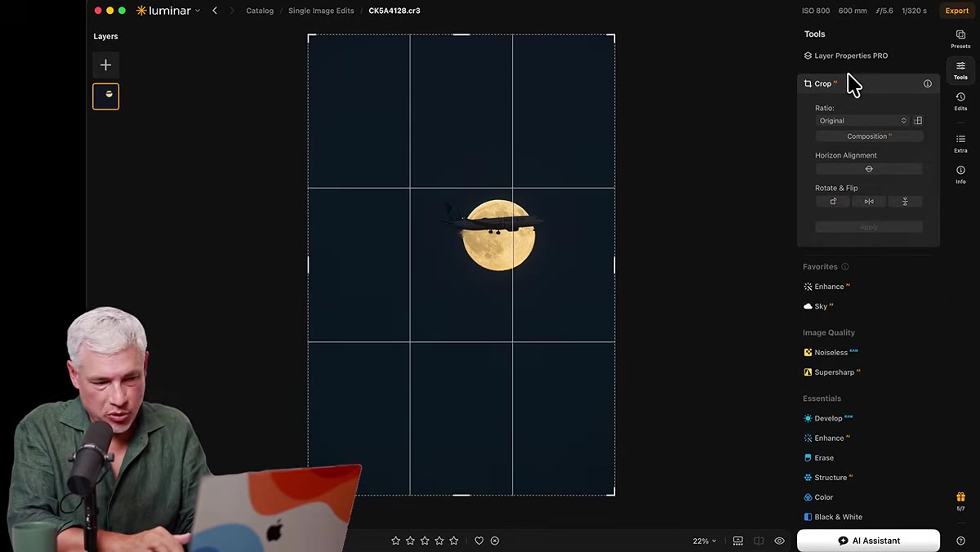Add a new layer with plus button
The image size is (980, 552).
105,65
